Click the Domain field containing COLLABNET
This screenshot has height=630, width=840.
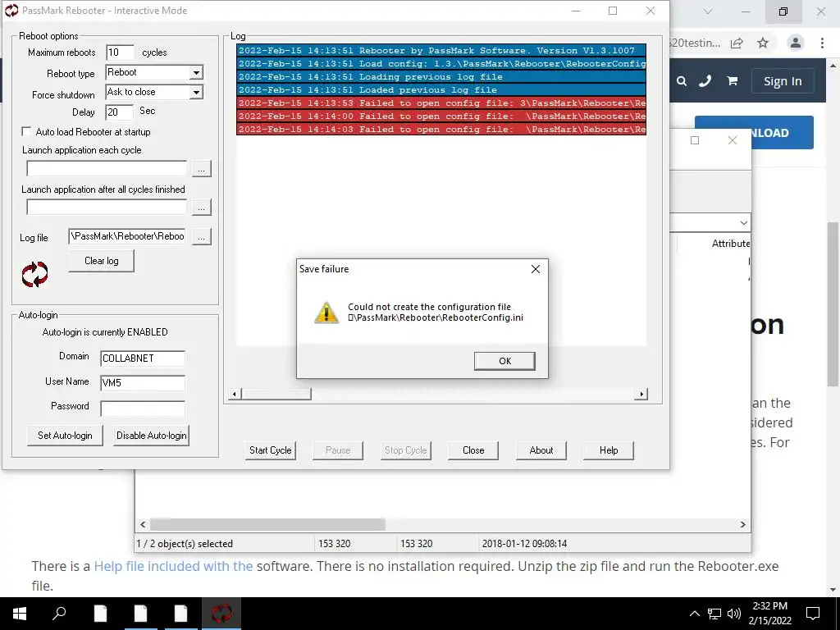[x=143, y=358]
